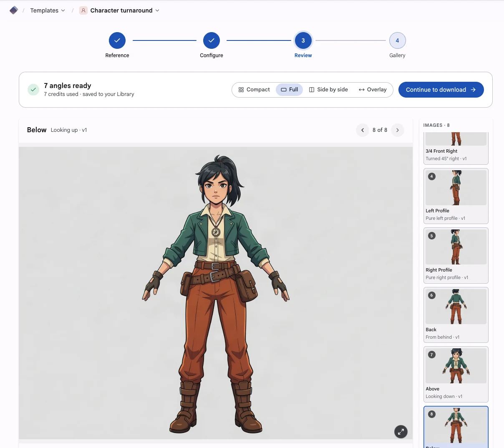Select the Review step 3 circle
This screenshot has width=504, height=448.
[x=303, y=40]
